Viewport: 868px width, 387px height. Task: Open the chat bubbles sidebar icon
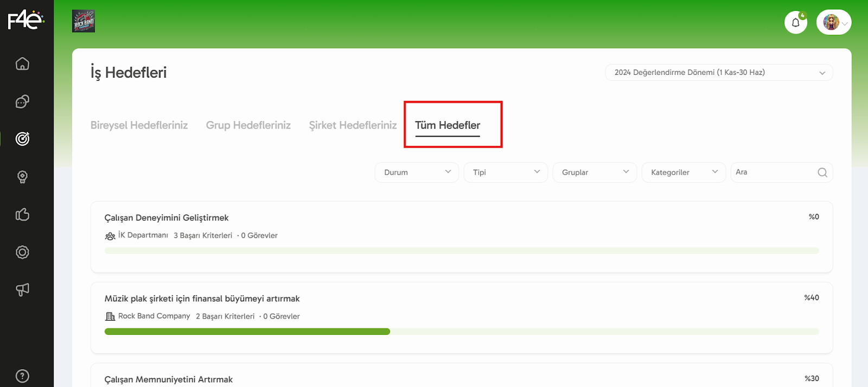(22, 101)
